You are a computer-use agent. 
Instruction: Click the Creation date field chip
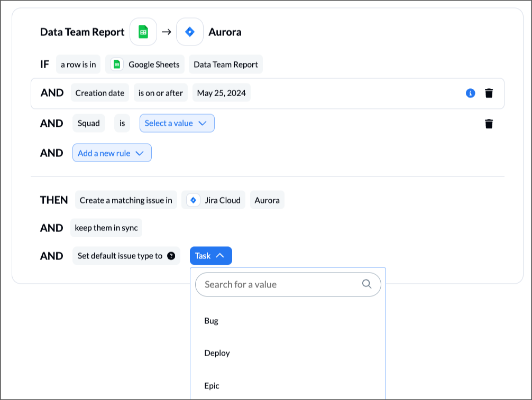tap(100, 92)
